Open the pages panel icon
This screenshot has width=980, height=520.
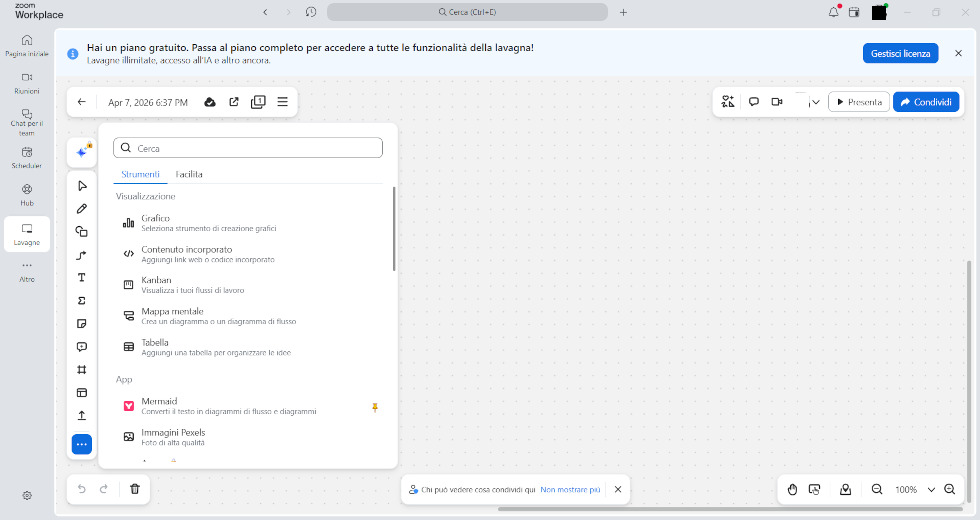[258, 102]
